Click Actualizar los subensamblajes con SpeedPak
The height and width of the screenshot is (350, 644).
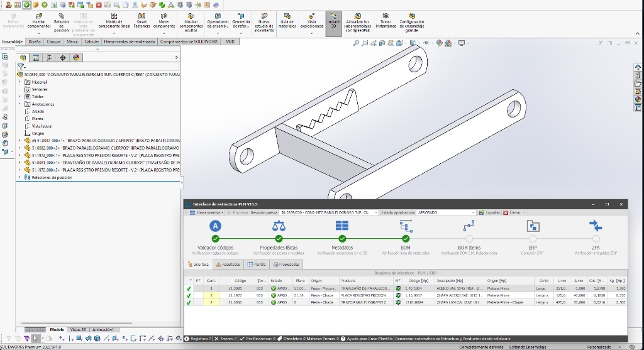(358, 23)
